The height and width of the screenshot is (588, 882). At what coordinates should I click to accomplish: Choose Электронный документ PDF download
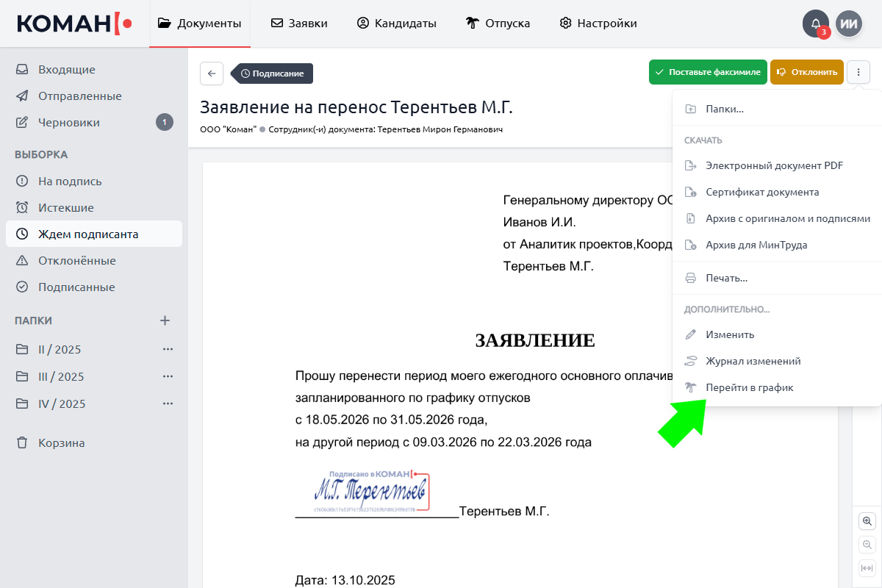point(773,165)
